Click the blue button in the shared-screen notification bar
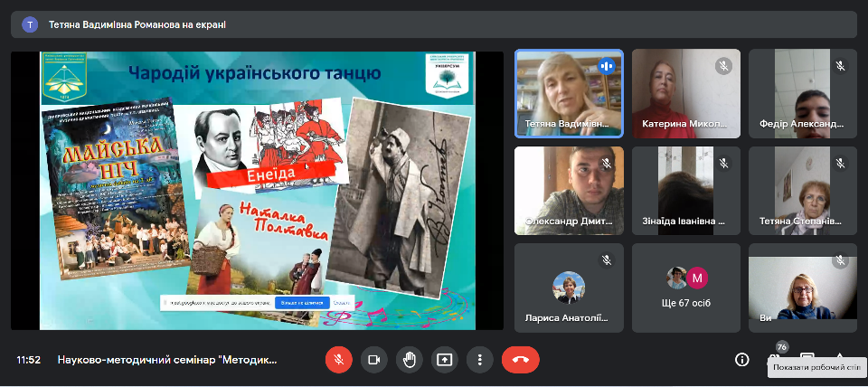 coord(302,302)
